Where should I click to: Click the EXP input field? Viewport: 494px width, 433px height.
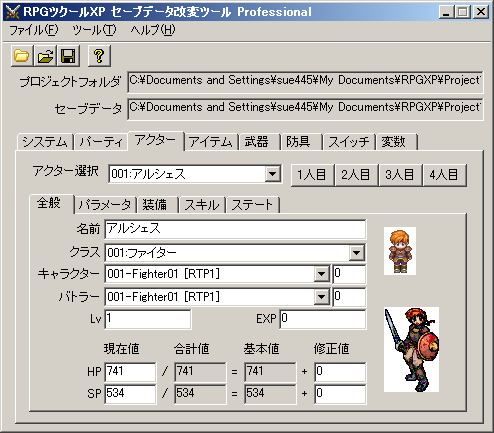323,319
